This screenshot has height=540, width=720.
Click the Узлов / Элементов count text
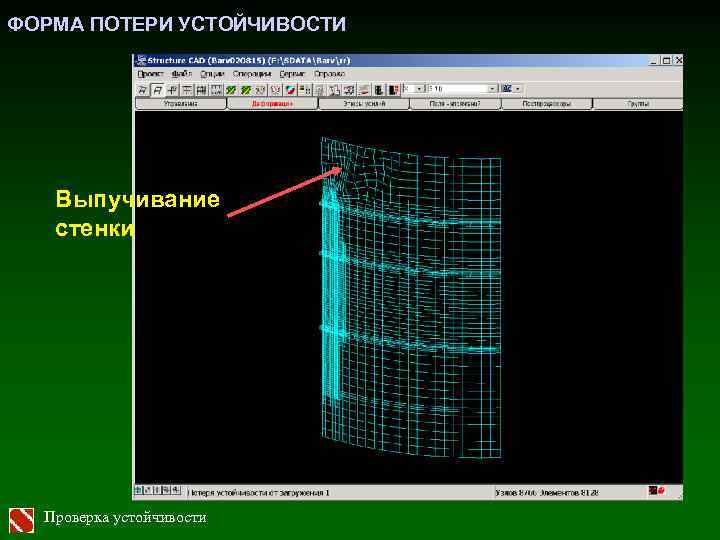coord(547,493)
